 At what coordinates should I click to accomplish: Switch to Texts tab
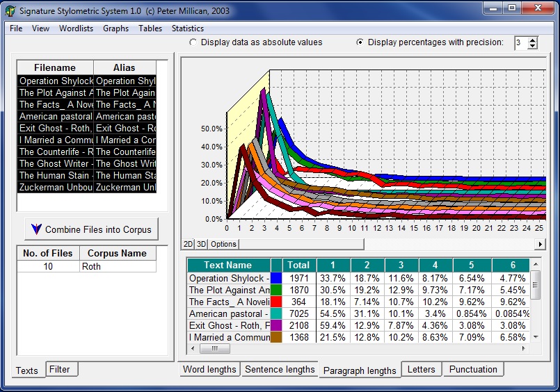point(27,370)
